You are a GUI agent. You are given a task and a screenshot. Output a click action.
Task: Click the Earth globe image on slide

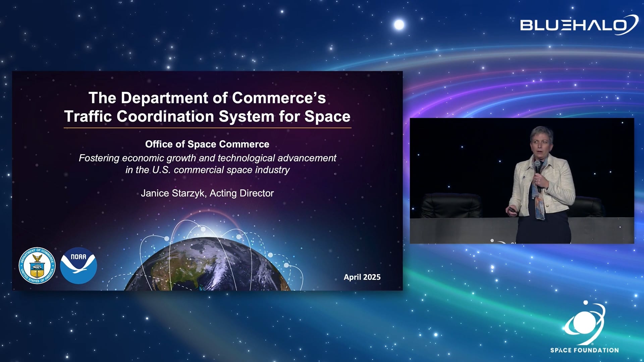click(x=208, y=263)
